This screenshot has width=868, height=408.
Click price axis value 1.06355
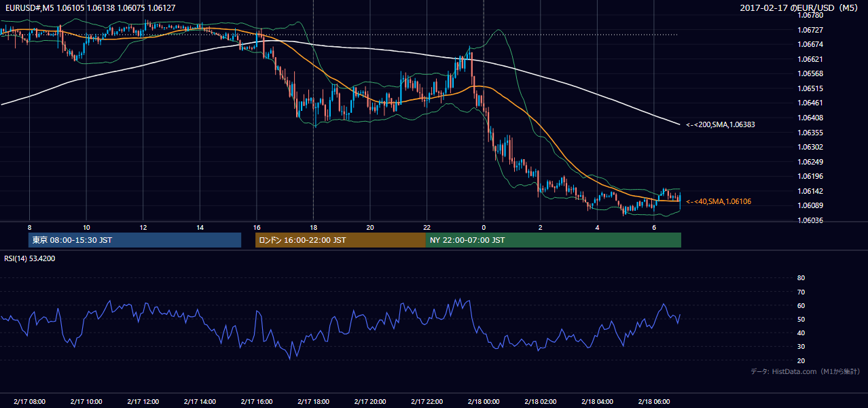810,133
